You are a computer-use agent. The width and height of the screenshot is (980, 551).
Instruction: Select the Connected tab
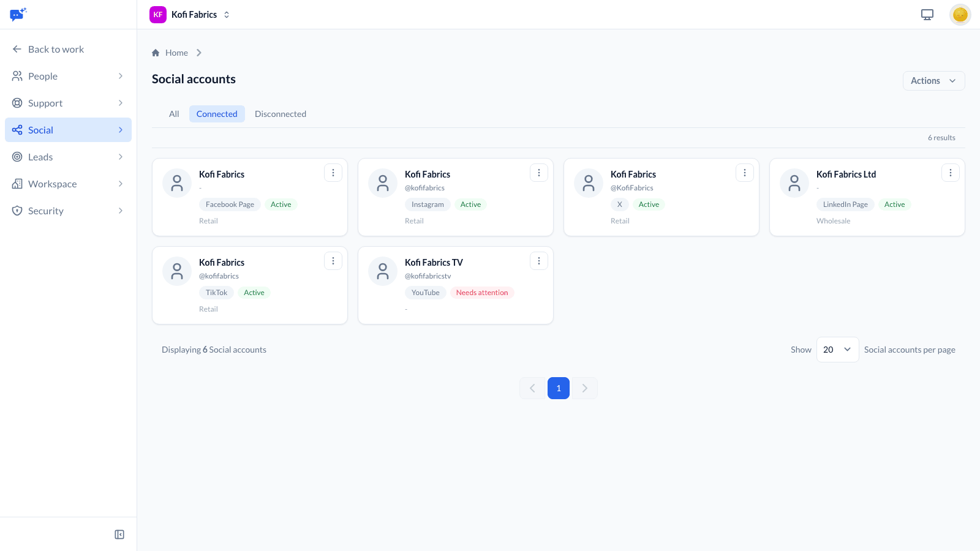217,114
